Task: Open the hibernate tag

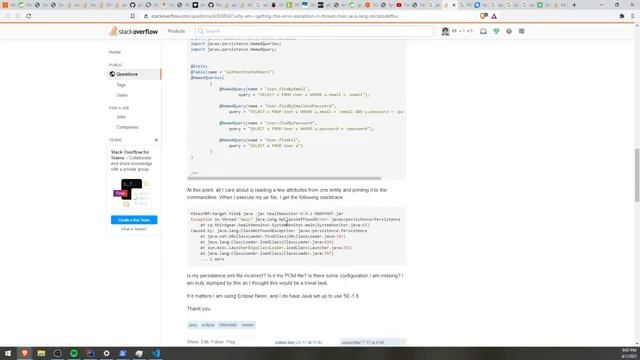Action: pyautogui.click(x=228, y=325)
